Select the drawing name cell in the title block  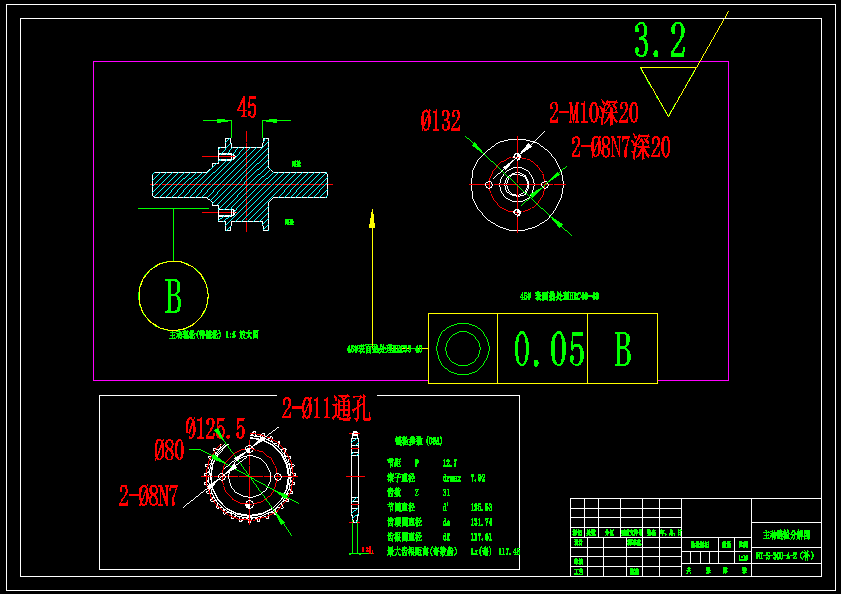coord(786,535)
